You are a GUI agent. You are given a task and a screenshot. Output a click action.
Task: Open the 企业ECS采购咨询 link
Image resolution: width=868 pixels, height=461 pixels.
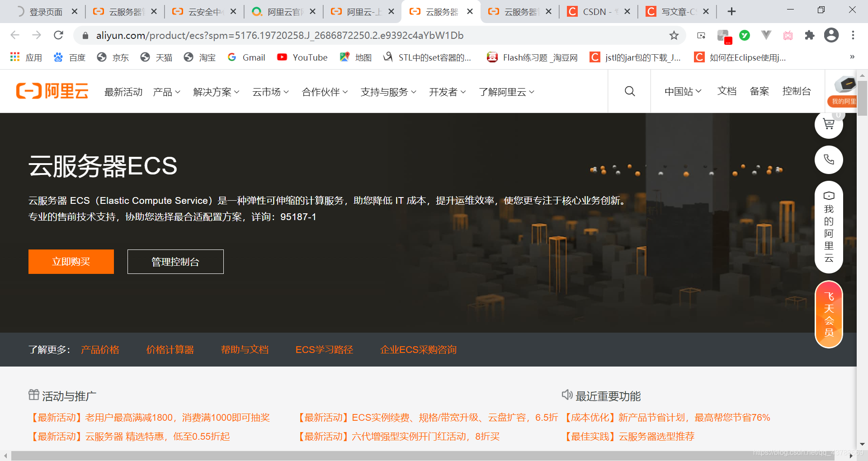(x=418, y=349)
